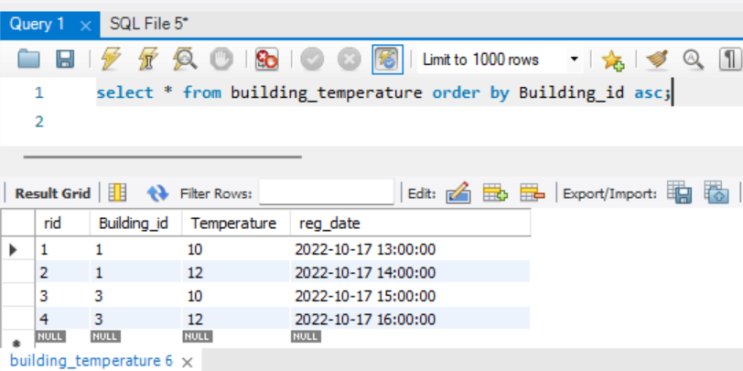Insert new row icon

495,193
